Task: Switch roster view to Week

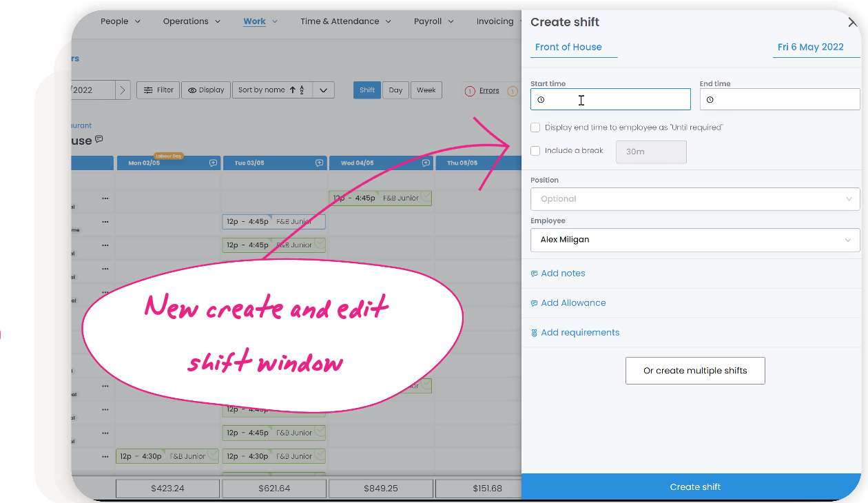Action: point(426,90)
